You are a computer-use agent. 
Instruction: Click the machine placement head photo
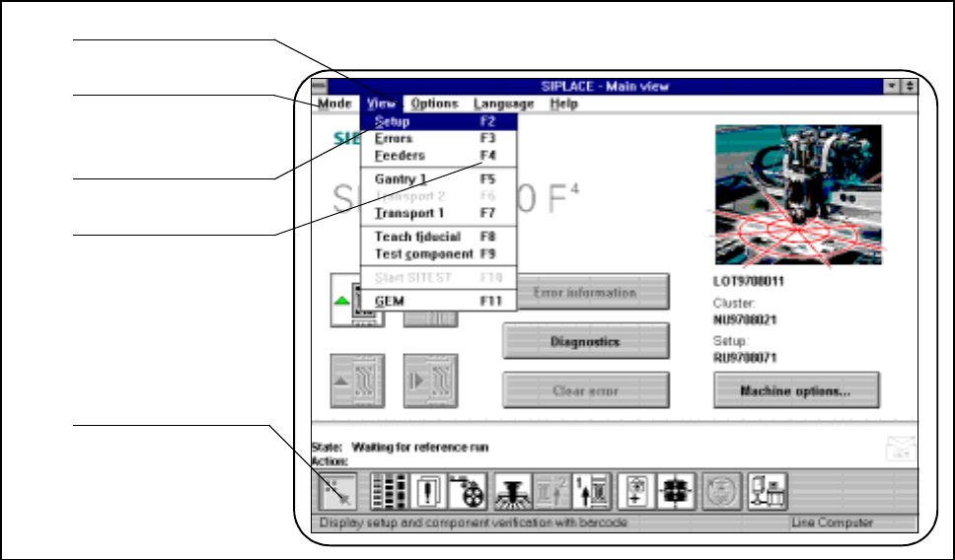798,195
